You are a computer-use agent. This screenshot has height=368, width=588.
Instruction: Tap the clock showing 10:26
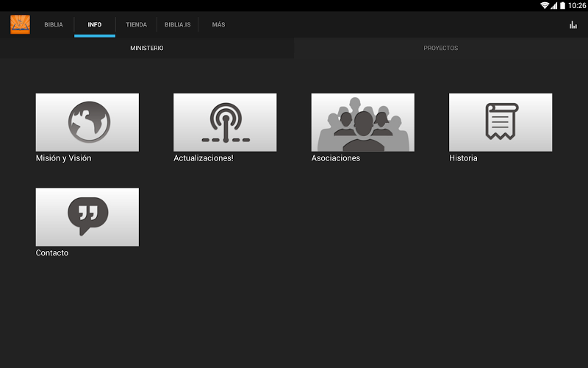[577, 5]
